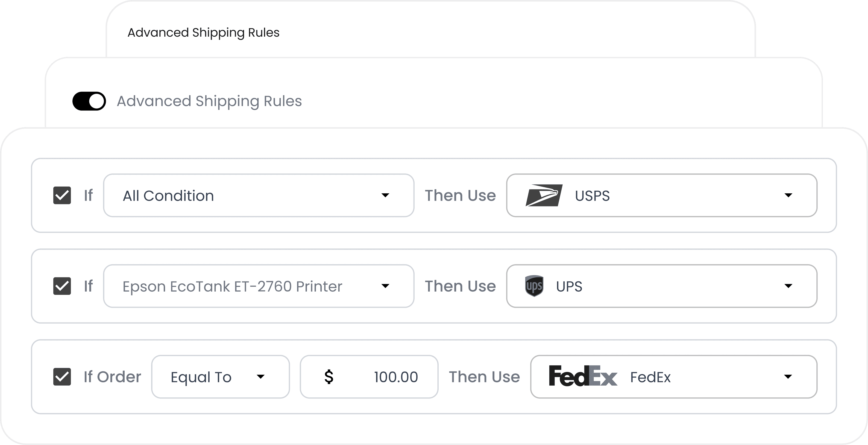868x445 pixels.
Task: Click the dollar sign in the amount field
Action: [329, 377]
